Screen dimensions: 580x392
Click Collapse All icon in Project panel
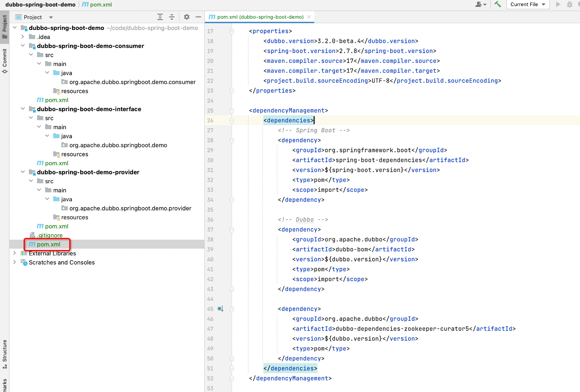point(172,17)
